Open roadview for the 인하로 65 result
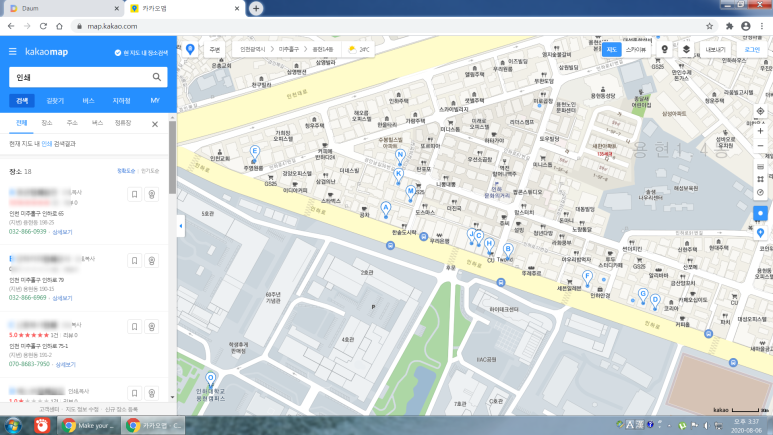 pyautogui.click(x=152, y=194)
